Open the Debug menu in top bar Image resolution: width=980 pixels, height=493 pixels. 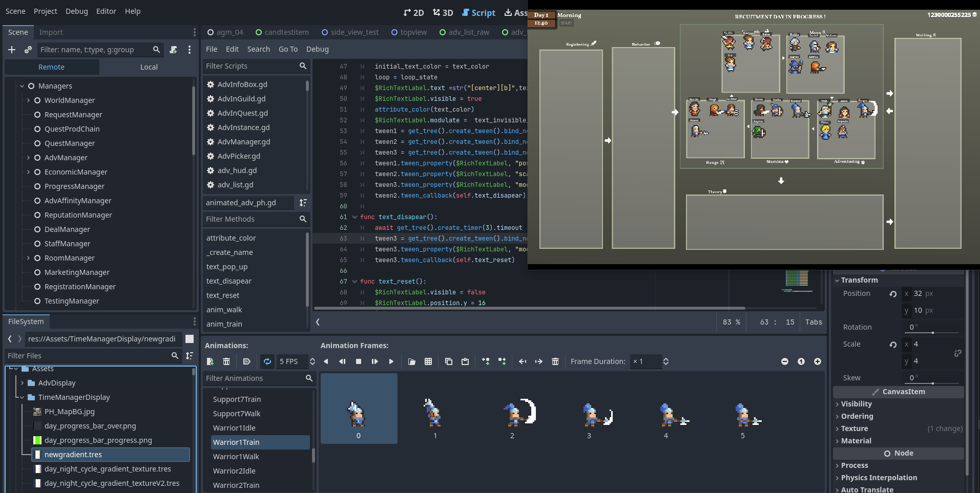coord(77,11)
